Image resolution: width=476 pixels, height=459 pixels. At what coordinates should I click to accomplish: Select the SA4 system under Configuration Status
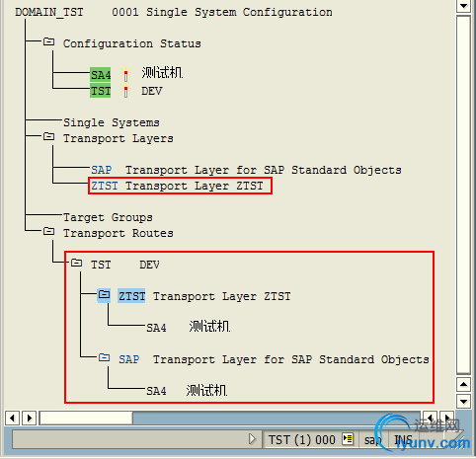coord(101,74)
